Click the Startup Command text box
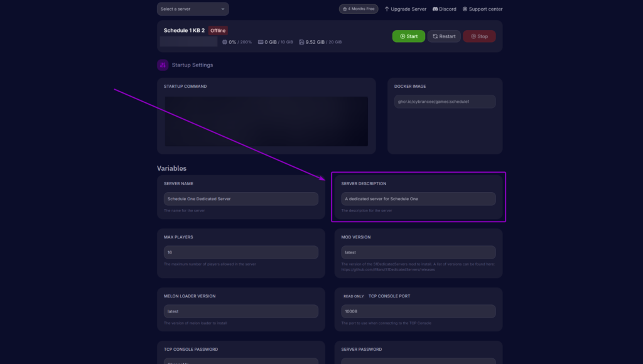The height and width of the screenshot is (364, 643). pyautogui.click(x=266, y=121)
